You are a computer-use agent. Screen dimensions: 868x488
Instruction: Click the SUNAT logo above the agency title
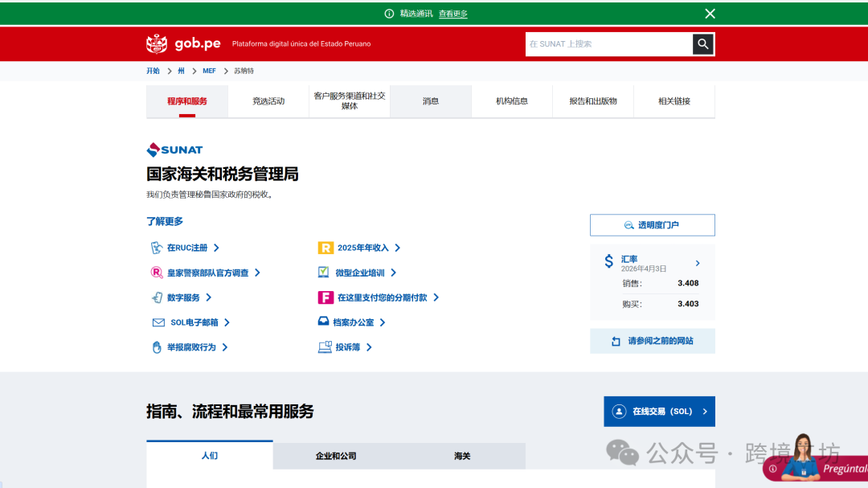(x=174, y=149)
